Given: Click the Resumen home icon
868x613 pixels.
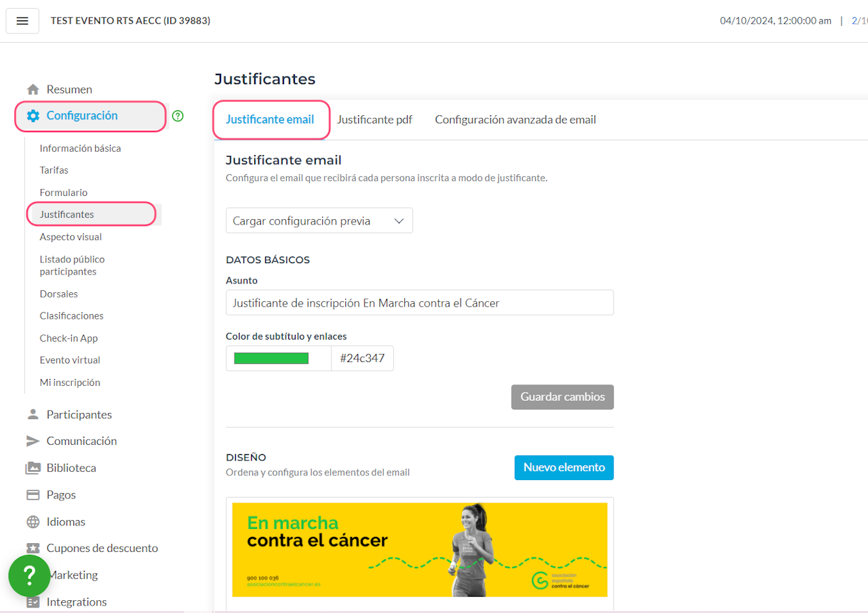Looking at the screenshot, I should pyautogui.click(x=33, y=90).
